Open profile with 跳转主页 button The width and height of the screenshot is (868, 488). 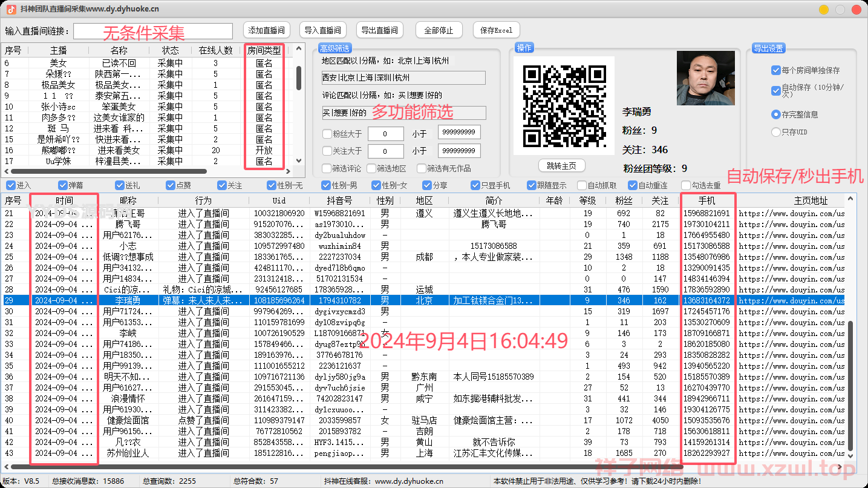[561, 166]
